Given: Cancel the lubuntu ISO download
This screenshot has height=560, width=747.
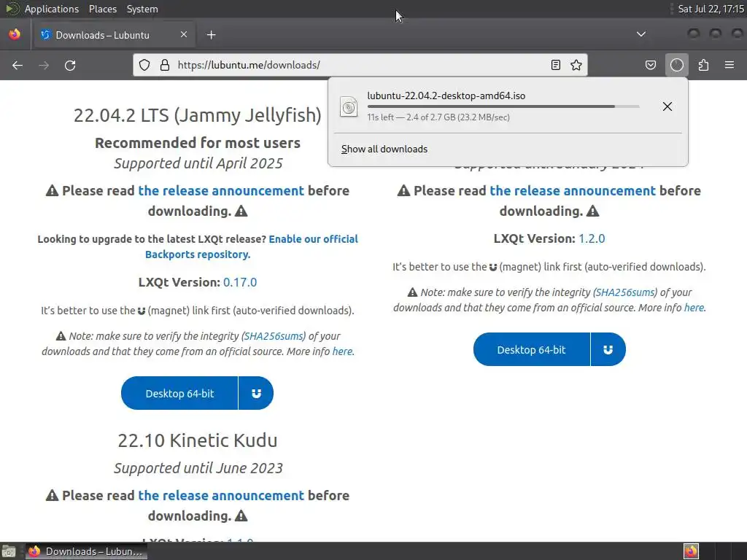Looking at the screenshot, I should click(667, 106).
